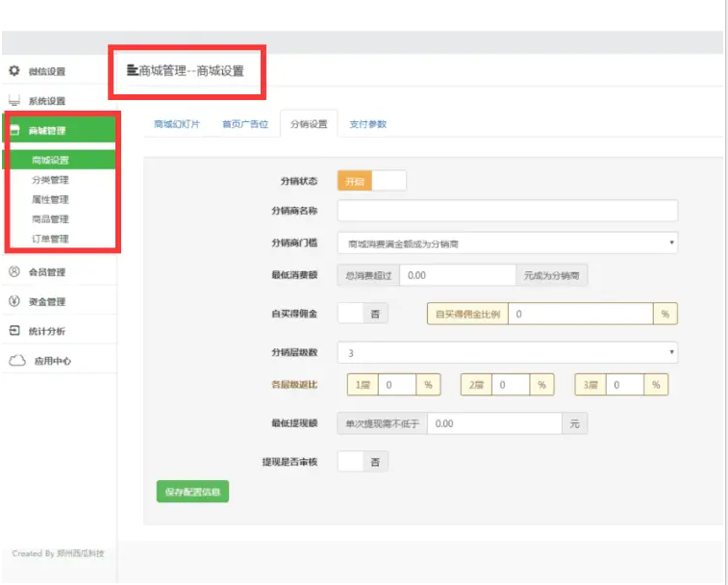Viewport: 728px width, 585px height.
Task: Click the yen icon beside 资金管理
Action: (14, 301)
